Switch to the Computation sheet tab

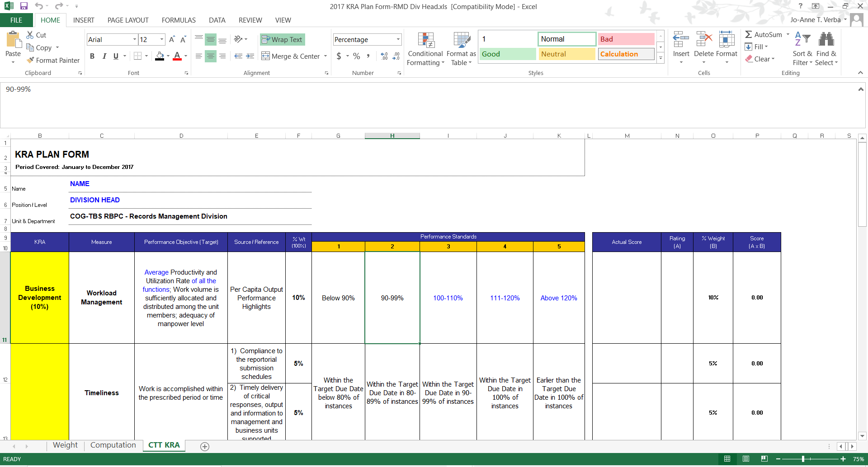[113, 445]
